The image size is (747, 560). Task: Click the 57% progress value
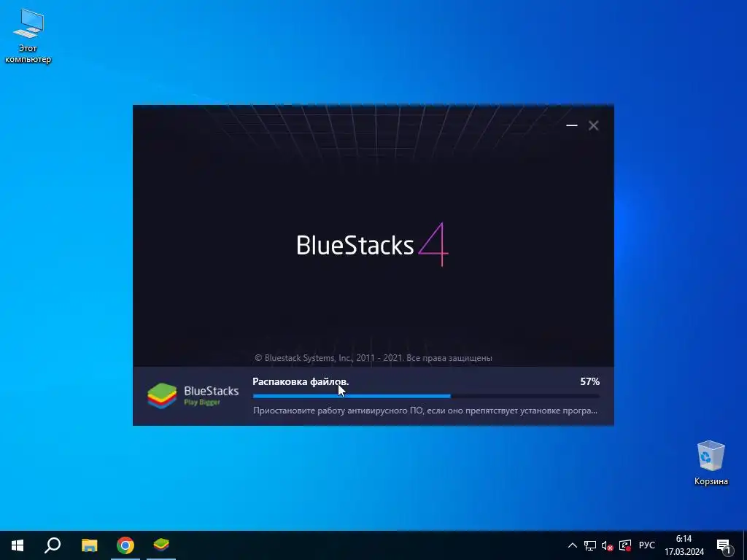coord(589,381)
